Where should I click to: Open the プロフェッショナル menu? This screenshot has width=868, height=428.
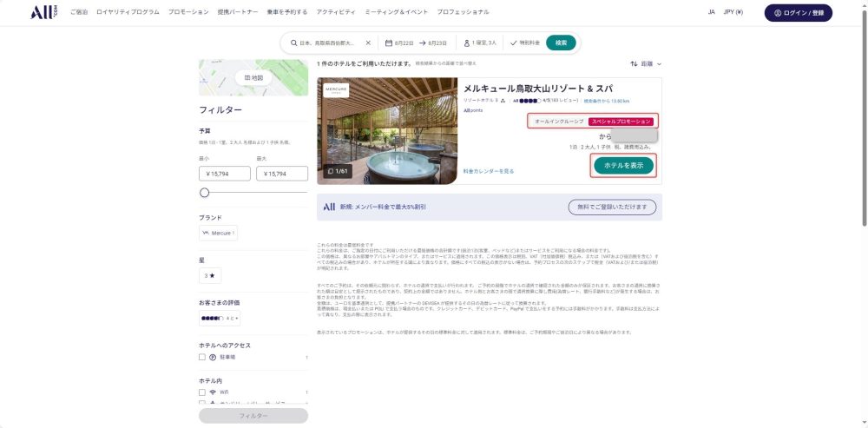(x=463, y=12)
